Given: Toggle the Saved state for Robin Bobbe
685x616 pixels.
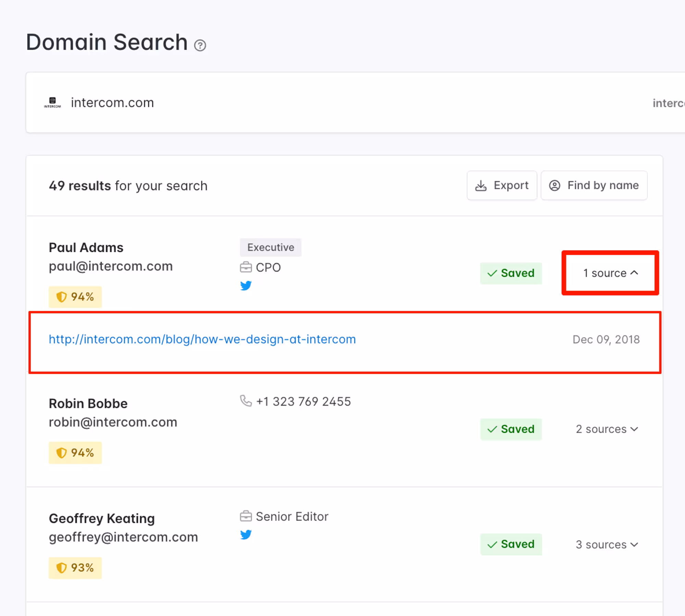Looking at the screenshot, I should coord(511,429).
